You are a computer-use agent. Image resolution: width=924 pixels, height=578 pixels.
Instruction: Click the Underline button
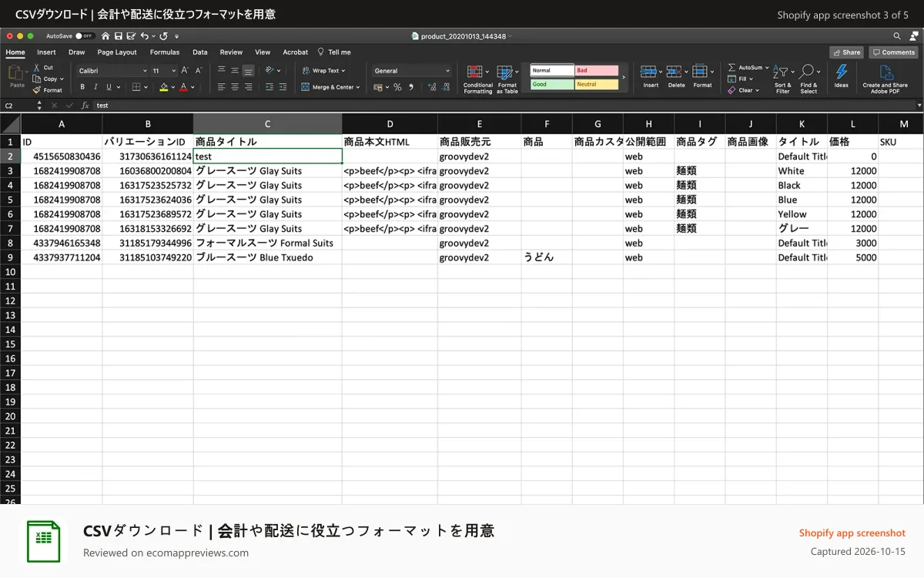click(x=109, y=87)
